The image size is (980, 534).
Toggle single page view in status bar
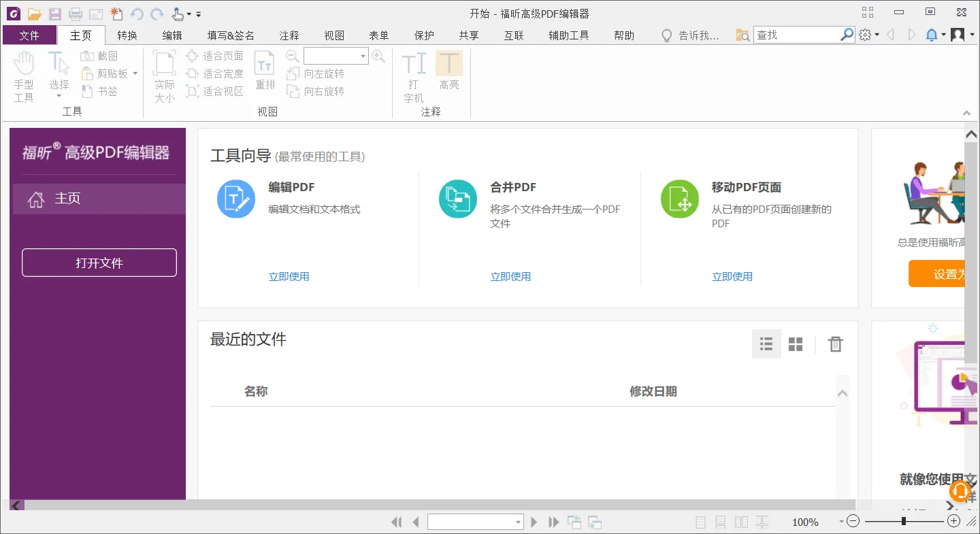click(x=700, y=522)
